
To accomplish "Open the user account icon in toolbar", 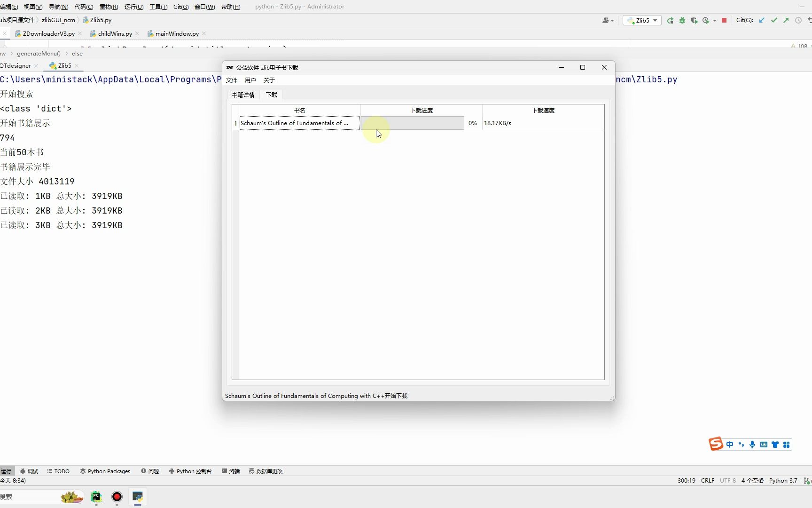I will pos(608,20).
